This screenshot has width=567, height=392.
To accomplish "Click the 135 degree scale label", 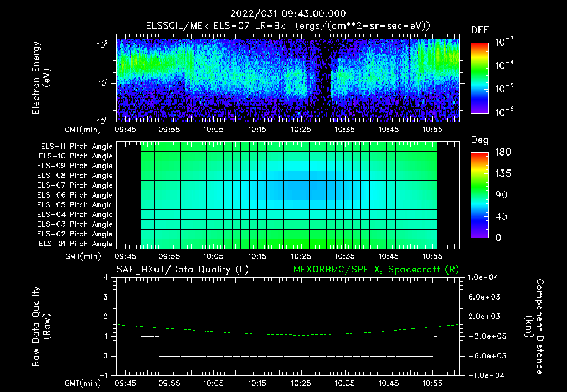I will click(x=503, y=173).
